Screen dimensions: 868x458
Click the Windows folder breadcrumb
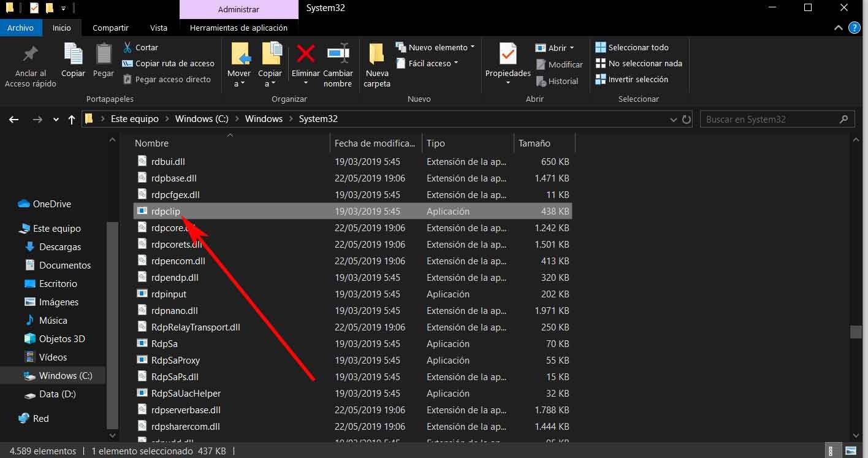point(264,119)
